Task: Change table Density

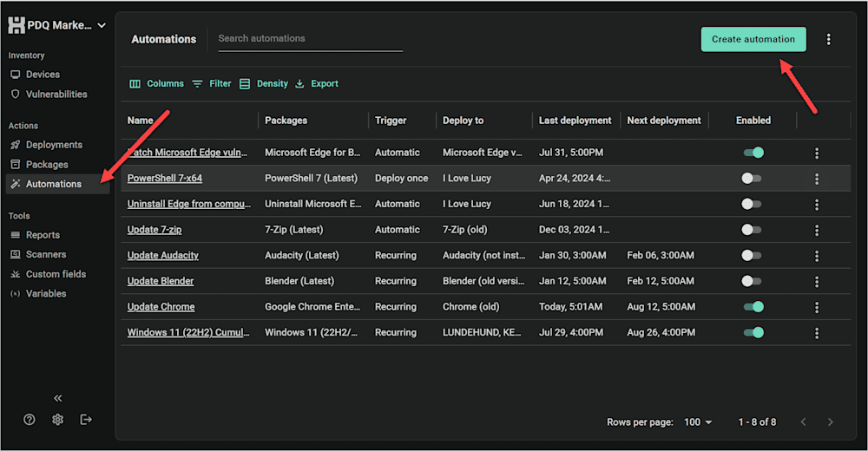Action: (x=264, y=83)
